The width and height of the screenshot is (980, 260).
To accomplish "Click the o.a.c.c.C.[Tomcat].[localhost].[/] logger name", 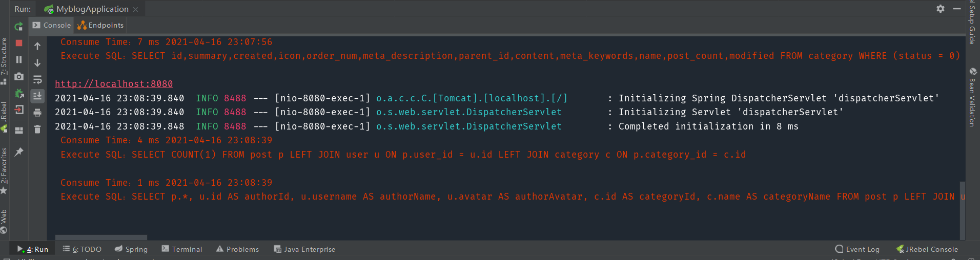I will coord(472,98).
